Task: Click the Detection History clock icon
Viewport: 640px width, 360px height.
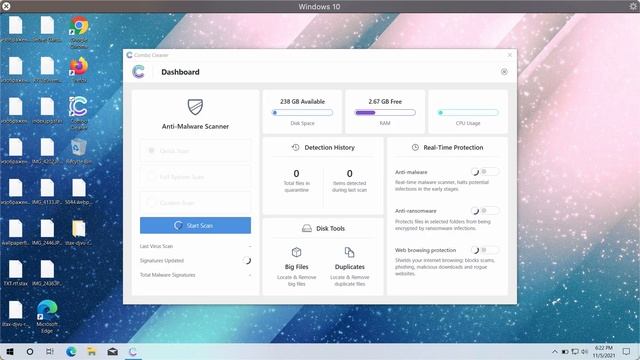Action: pyautogui.click(x=296, y=147)
